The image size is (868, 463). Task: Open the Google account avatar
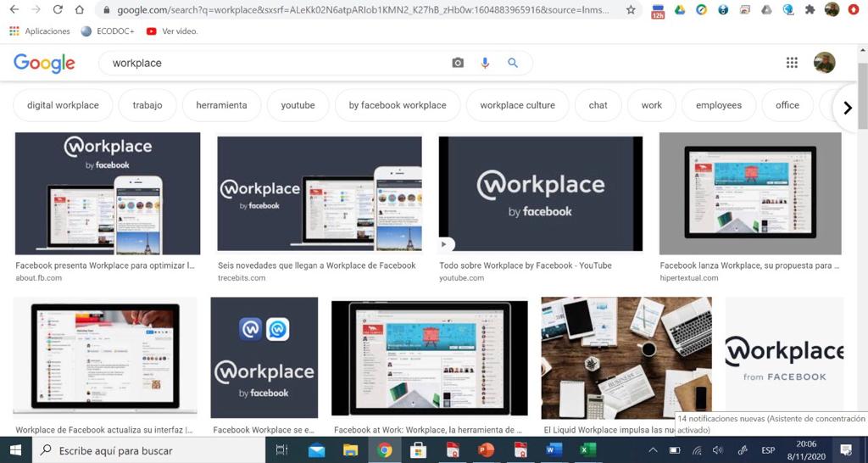point(824,63)
